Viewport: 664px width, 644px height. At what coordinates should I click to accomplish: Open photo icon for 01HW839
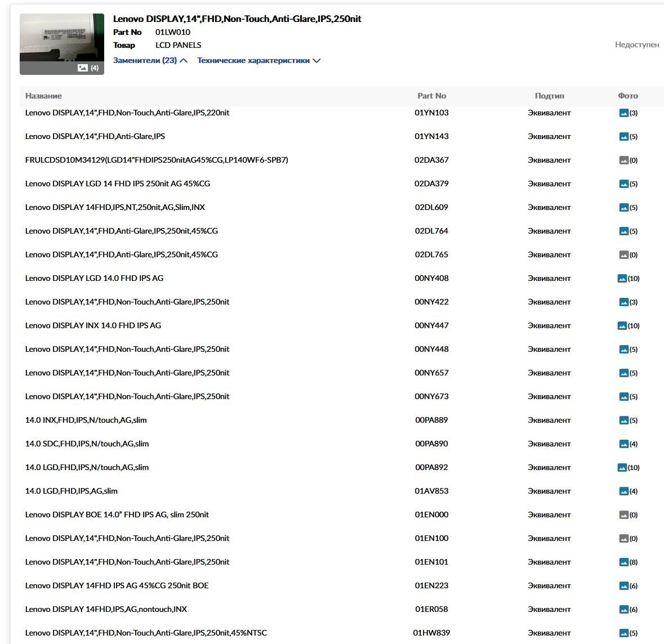point(623,633)
